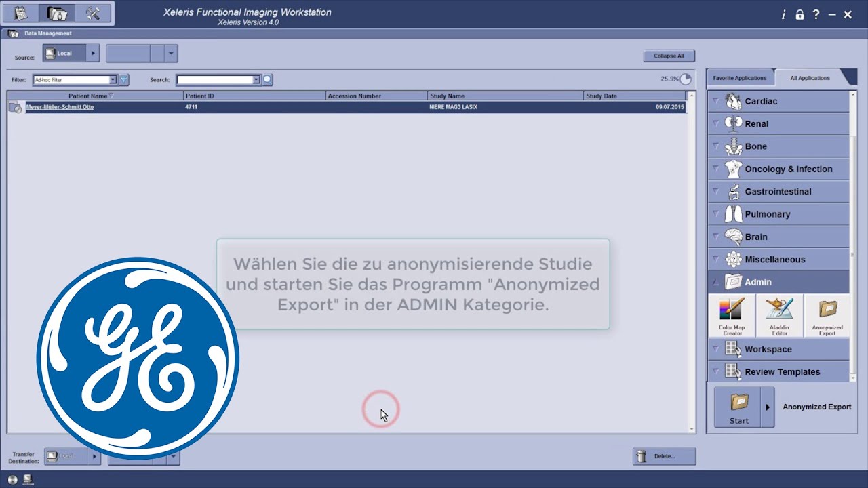Select patient Meyer-Müller-Schmitt Otto row
Viewport: 868px width, 488px height.
tap(347, 107)
